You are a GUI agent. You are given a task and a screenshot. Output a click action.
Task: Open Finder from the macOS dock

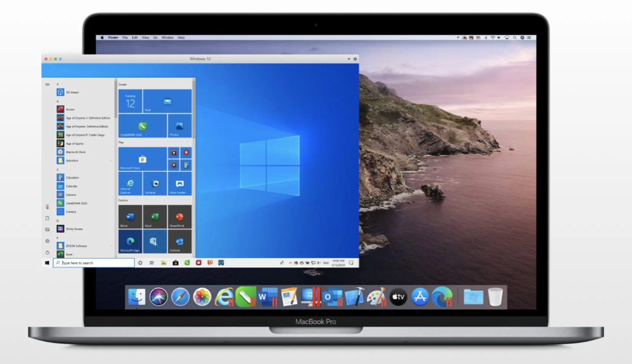[137, 297]
